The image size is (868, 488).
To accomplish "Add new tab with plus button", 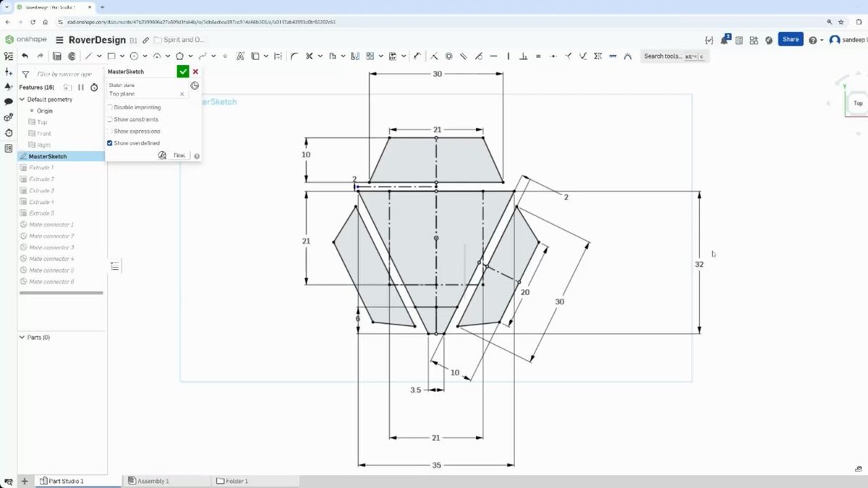I will pos(24,481).
